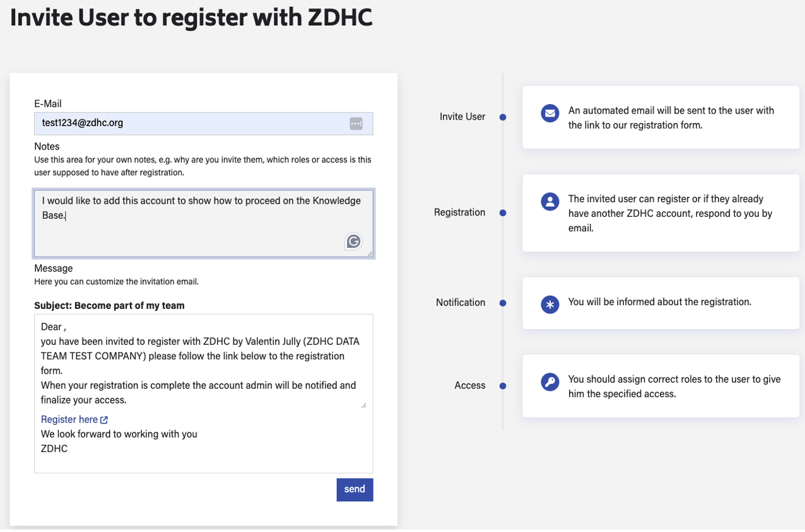
Task: Click the Notification timeline dot
Action: point(503,303)
